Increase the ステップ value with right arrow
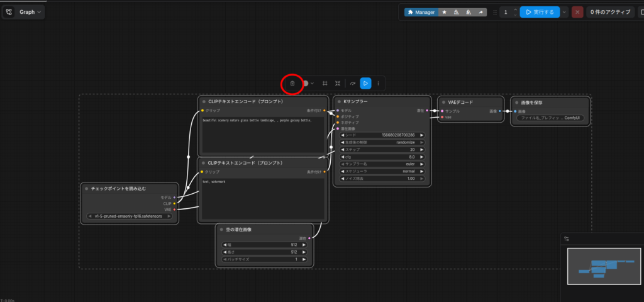Image resolution: width=644 pixels, height=302 pixels. pyautogui.click(x=422, y=150)
